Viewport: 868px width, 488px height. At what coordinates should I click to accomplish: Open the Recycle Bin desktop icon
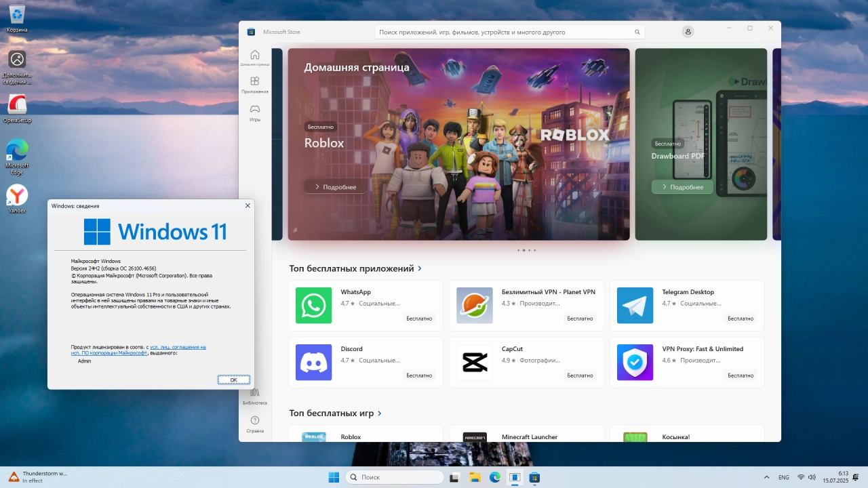coord(17,18)
